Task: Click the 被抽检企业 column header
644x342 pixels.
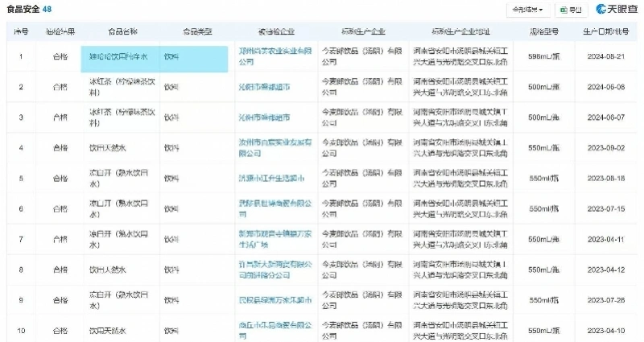Action: tap(276, 31)
